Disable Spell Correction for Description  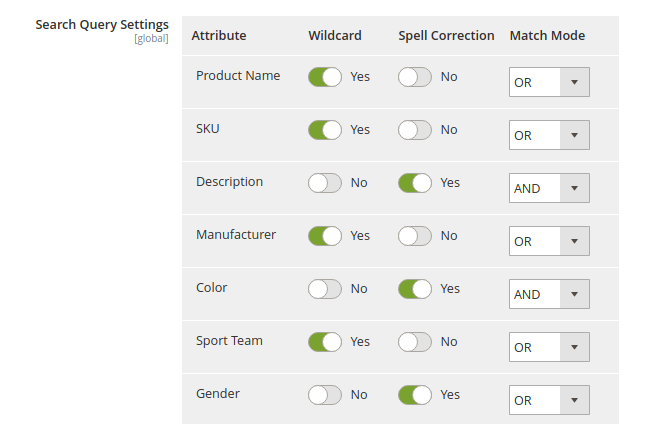pyautogui.click(x=415, y=183)
